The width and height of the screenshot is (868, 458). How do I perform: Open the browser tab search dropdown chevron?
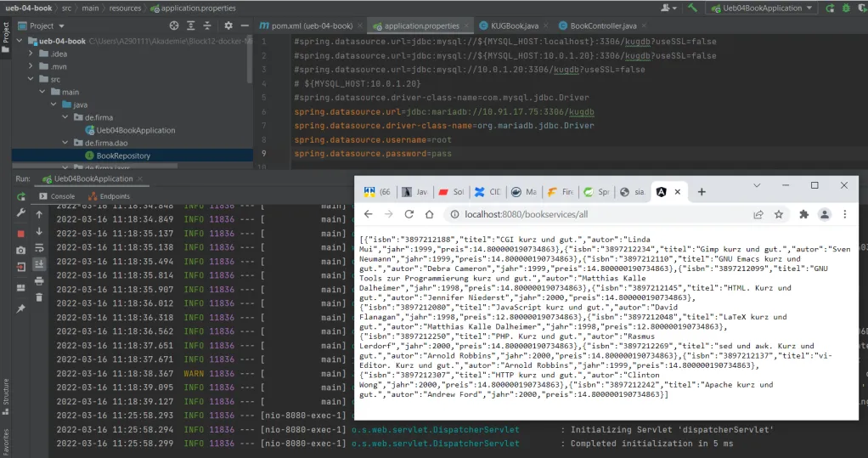[x=757, y=185]
